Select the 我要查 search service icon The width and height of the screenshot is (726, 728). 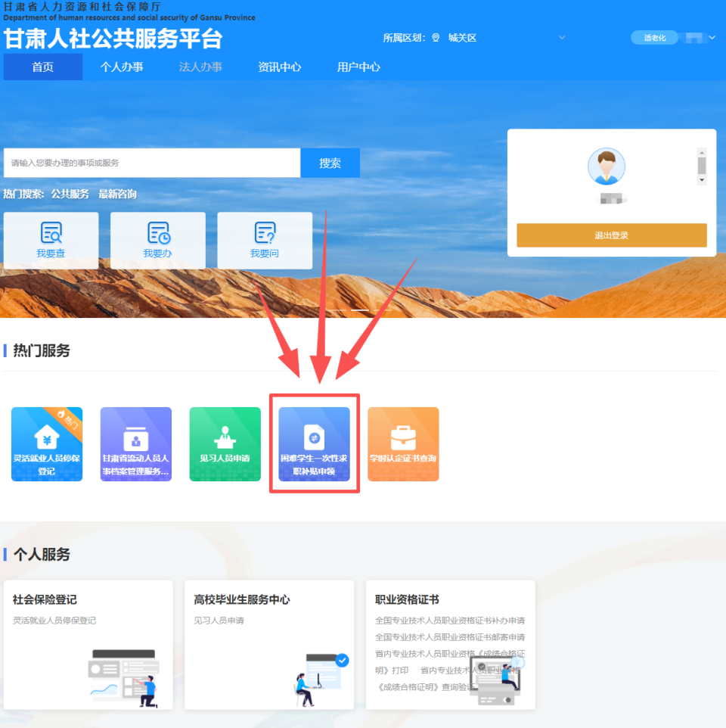51,240
